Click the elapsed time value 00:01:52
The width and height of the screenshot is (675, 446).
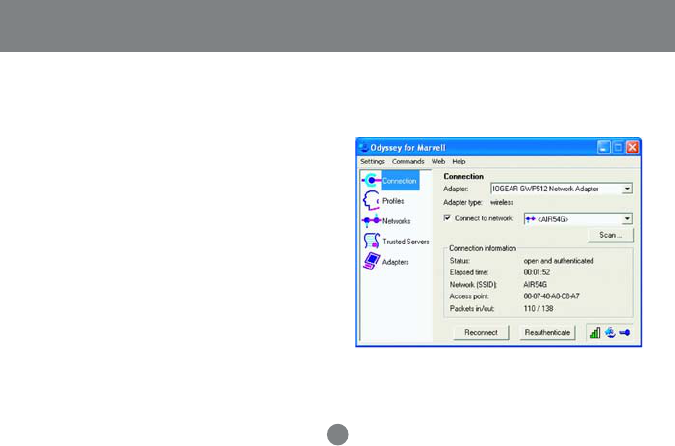pyautogui.click(x=536, y=272)
